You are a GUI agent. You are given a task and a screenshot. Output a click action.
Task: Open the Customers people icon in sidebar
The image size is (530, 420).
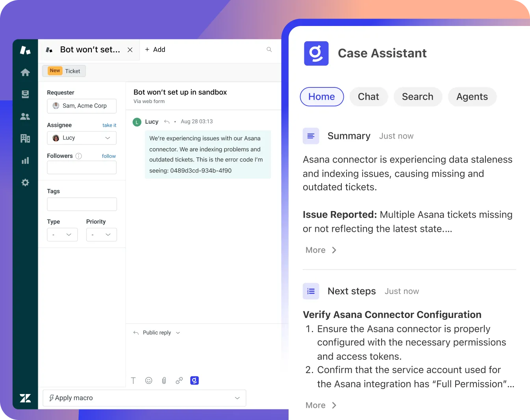pyautogui.click(x=25, y=117)
